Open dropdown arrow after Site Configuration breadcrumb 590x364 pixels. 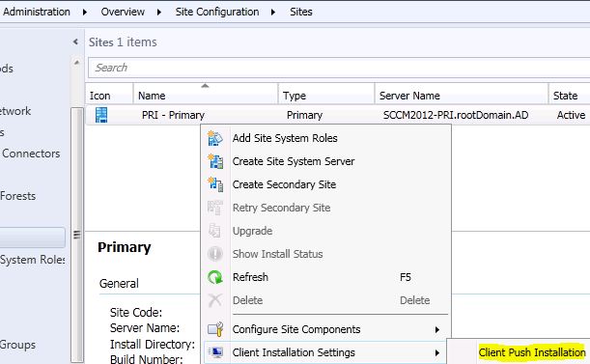273,12
